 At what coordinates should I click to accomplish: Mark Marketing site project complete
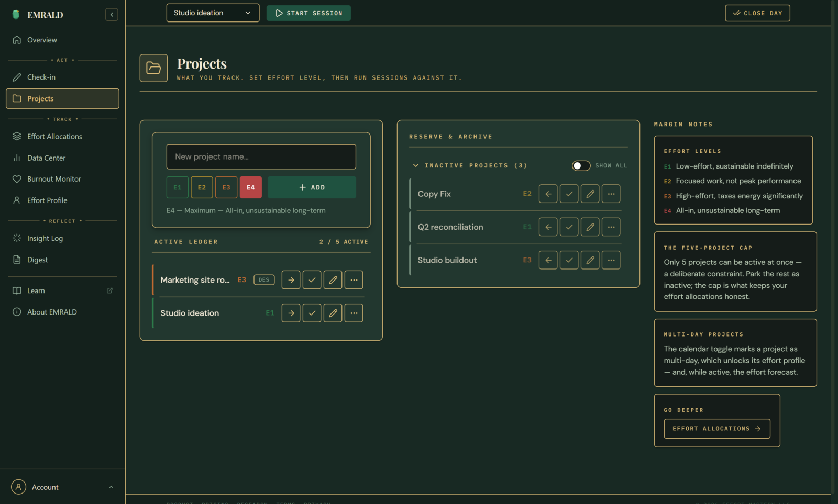(x=312, y=280)
